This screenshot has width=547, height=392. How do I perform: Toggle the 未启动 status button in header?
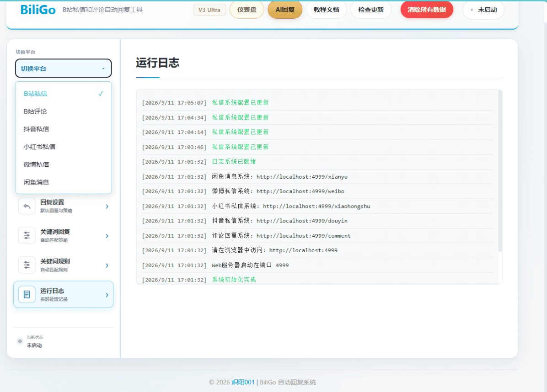tap(483, 10)
